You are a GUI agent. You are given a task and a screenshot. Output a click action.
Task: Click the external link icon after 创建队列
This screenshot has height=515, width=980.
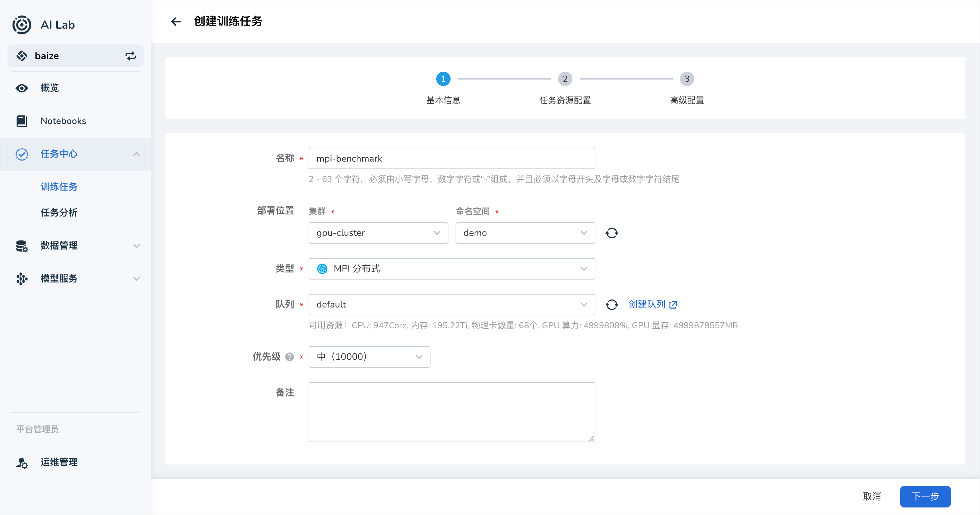(673, 305)
